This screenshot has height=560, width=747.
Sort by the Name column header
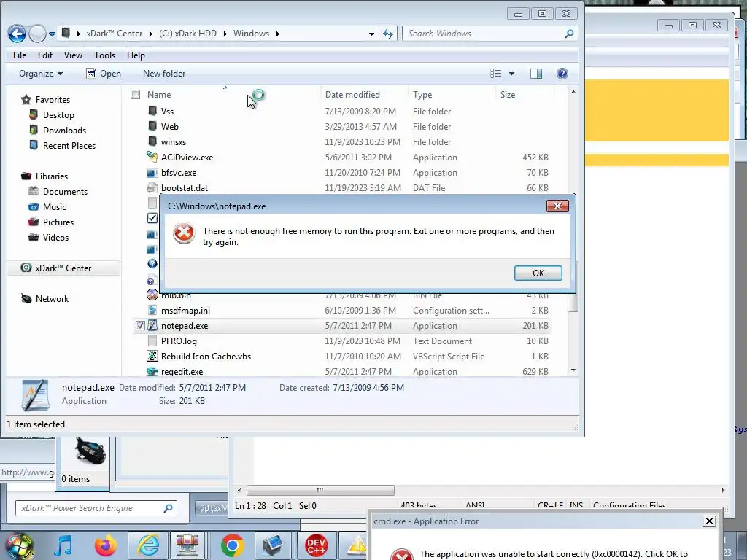158,94
